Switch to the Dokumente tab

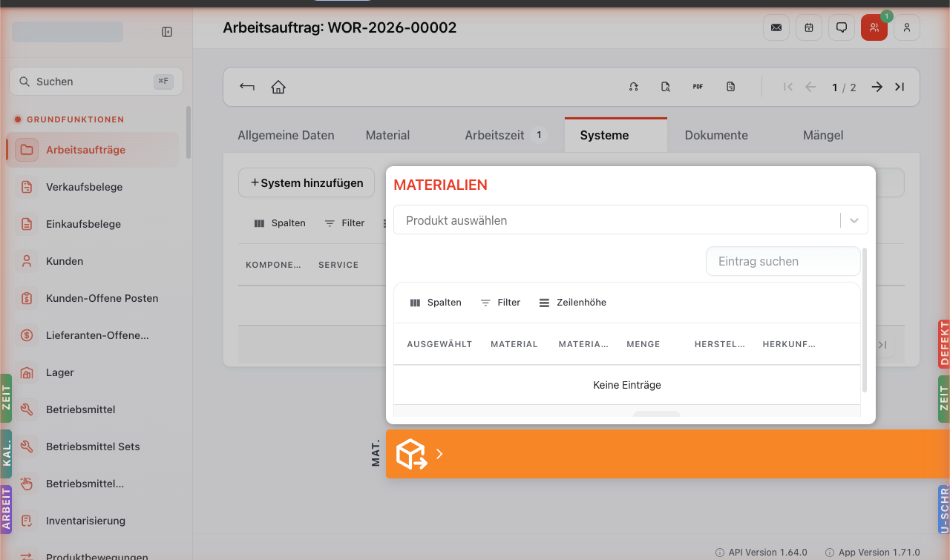click(716, 135)
